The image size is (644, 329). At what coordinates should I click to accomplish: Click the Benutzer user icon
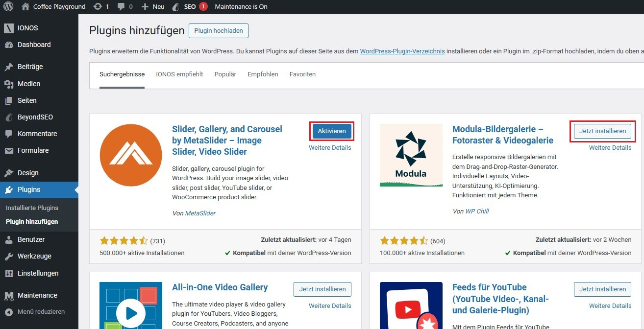pos(9,239)
